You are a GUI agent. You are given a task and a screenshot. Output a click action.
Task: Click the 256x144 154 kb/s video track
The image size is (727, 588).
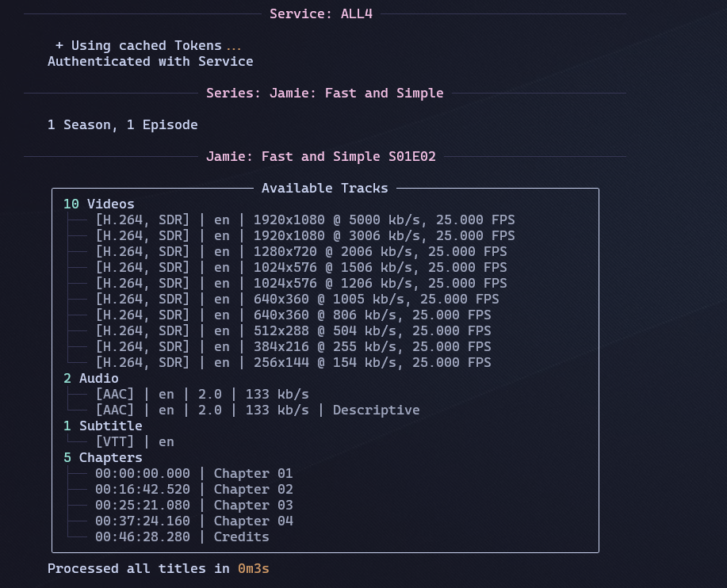(293, 362)
